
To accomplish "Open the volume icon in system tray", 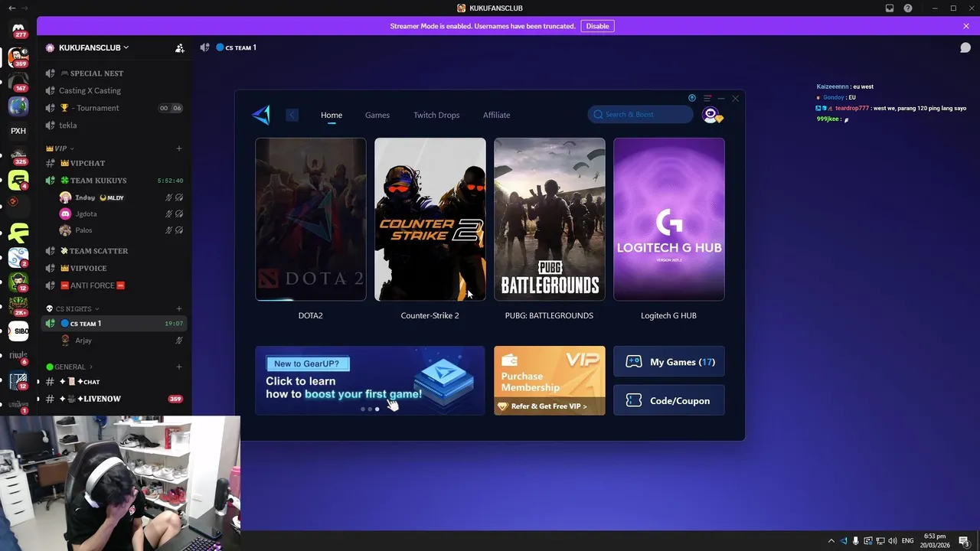I will pyautogui.click(x=893, y=541).
